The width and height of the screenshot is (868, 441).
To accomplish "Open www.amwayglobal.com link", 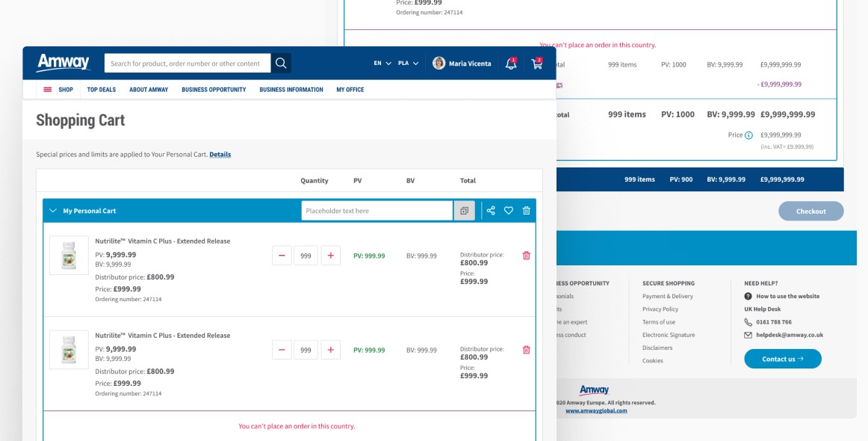I will coord(596,410).
